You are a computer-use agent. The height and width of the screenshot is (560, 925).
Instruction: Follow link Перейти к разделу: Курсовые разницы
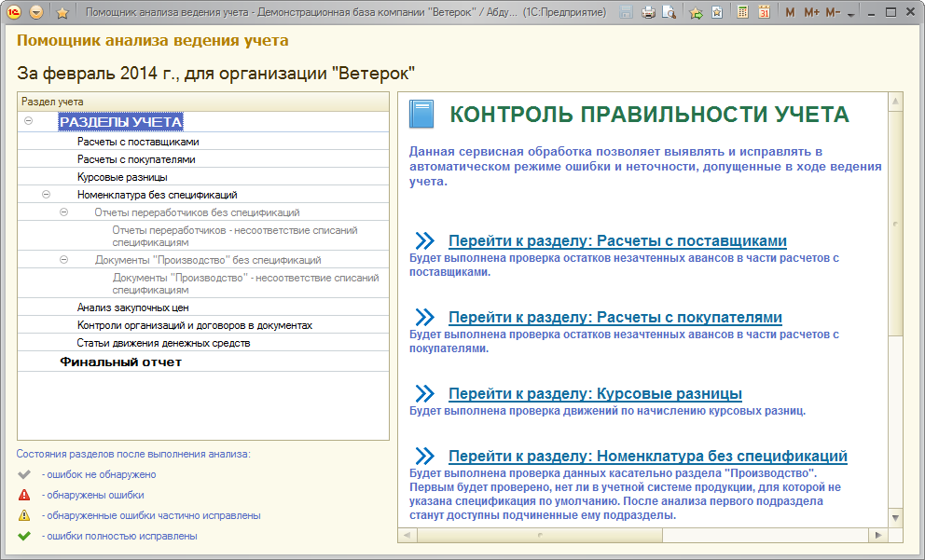595,393
